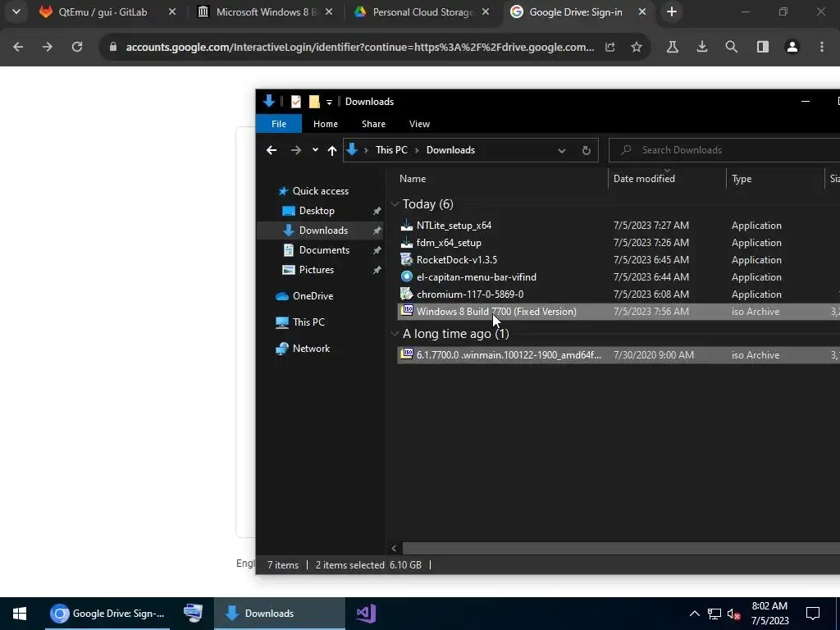The width and height of the screenshot is (840, 630).
Task: Refresh the Downloads folder
Action: [x=586, y=151]
